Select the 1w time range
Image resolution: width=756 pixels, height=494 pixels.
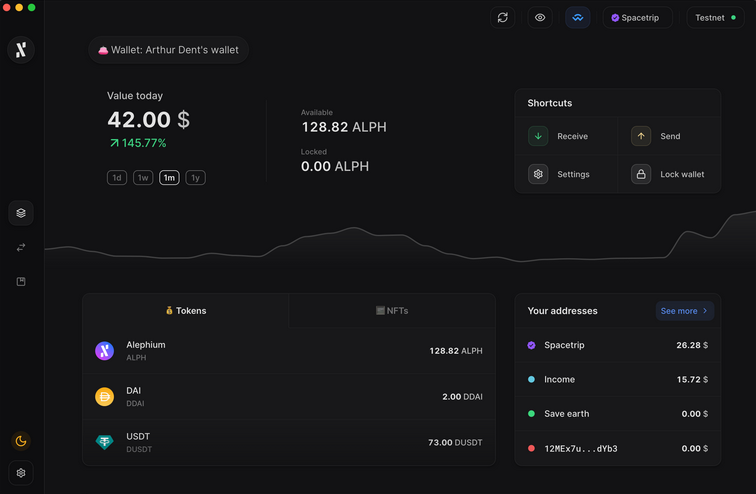tap(143, 178)
